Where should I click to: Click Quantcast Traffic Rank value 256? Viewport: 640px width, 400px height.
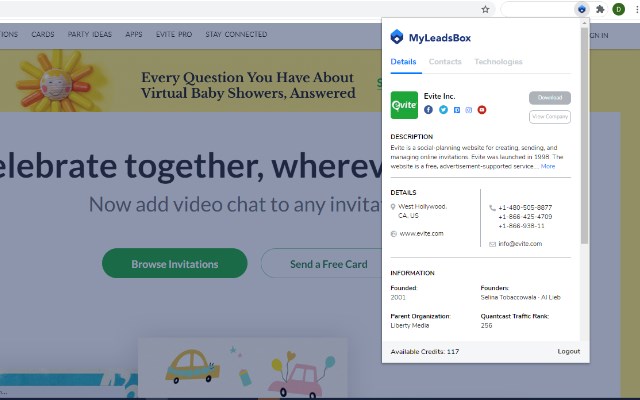point(486,326)
